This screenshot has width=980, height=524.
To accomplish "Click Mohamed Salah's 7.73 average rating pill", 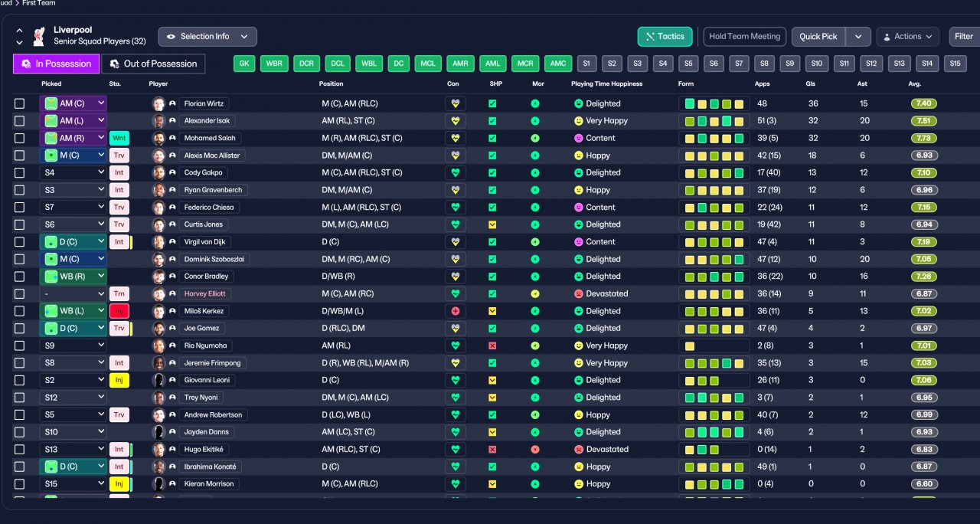I will point(923,138).
